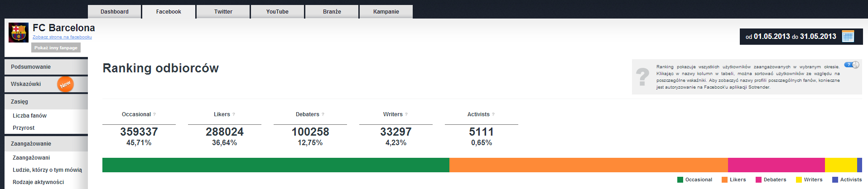This screenshot has width=868, height=189.
Task: Click the orange New badge on Wskazówki
Action: (65, 84)
